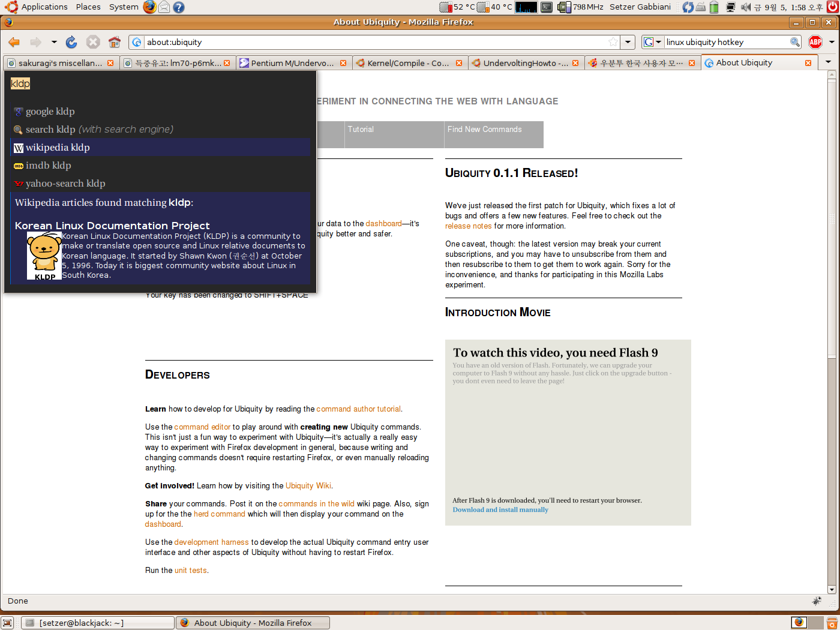Open the history dropdown next to the Forward button
This screenshot has height=630, width=840.
(x=54, y=42)
